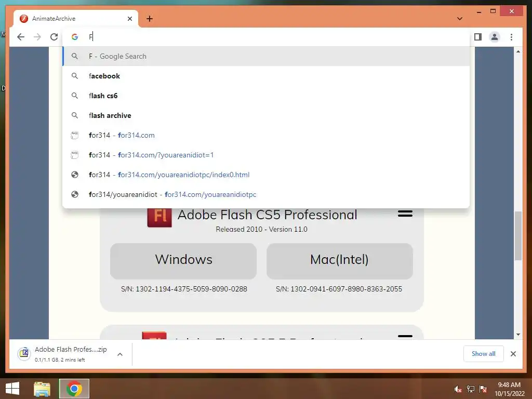Select for314.com/youareanidiotpc/index0.html suggestion
The image size is (532, 399).
[267, 175]
